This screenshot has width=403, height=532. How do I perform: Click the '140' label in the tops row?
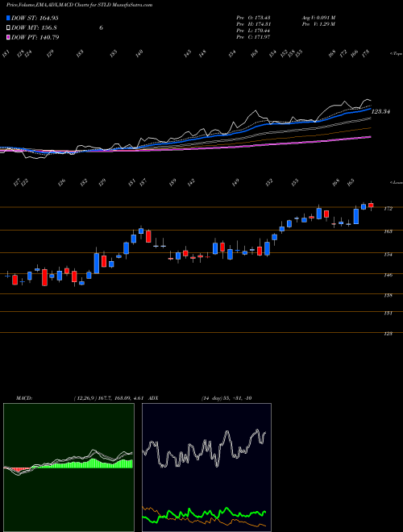[139, 53]
